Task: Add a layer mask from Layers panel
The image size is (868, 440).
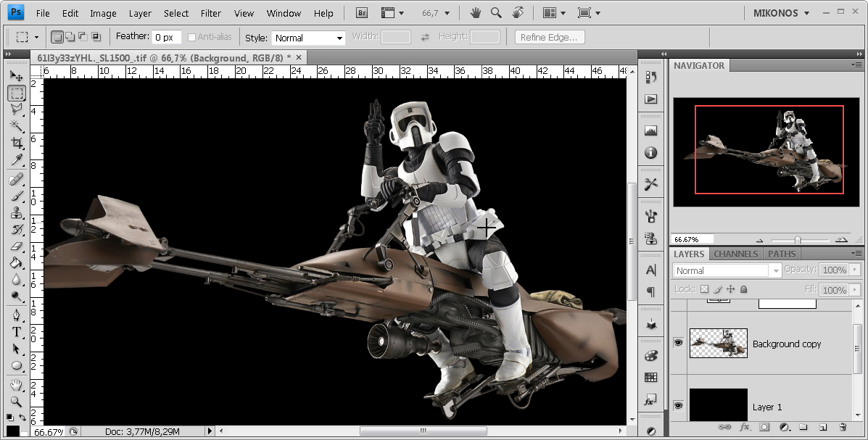Action: click(x=764, y=427)
